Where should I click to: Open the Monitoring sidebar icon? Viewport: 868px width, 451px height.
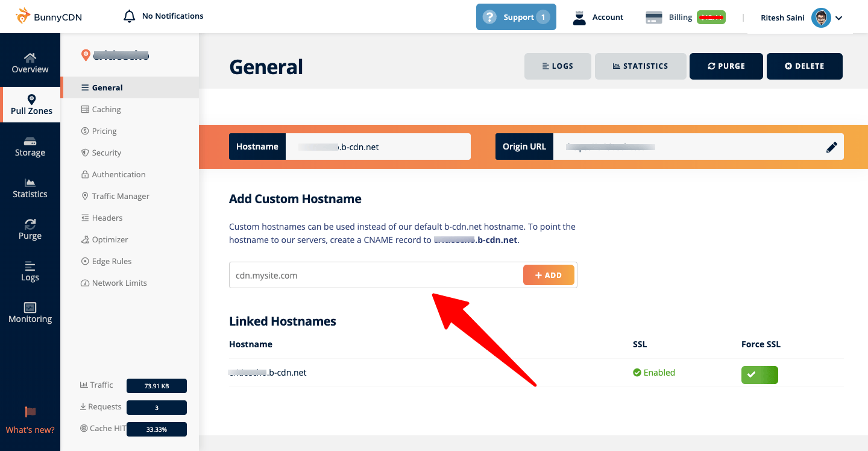pos(30,307)
